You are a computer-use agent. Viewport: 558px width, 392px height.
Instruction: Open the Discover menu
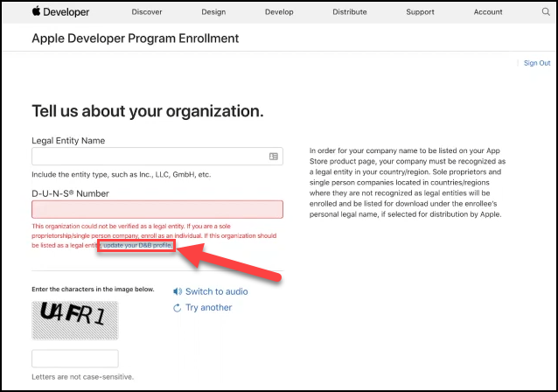coord(146,12)
